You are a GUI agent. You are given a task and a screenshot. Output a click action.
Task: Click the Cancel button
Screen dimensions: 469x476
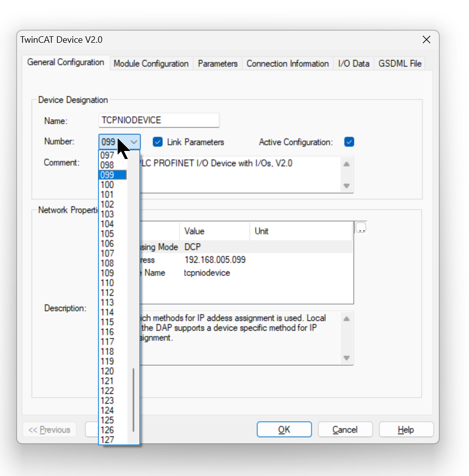click(x=345, y=430)
